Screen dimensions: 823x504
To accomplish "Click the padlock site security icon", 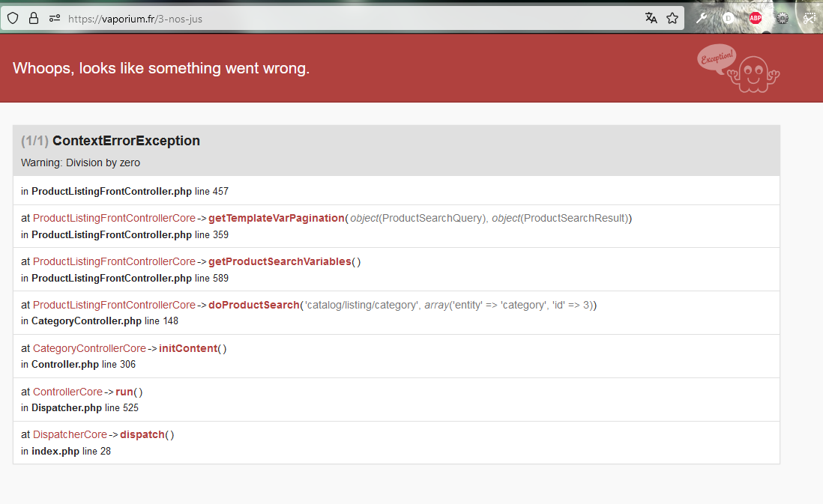I will coord(34,19).
